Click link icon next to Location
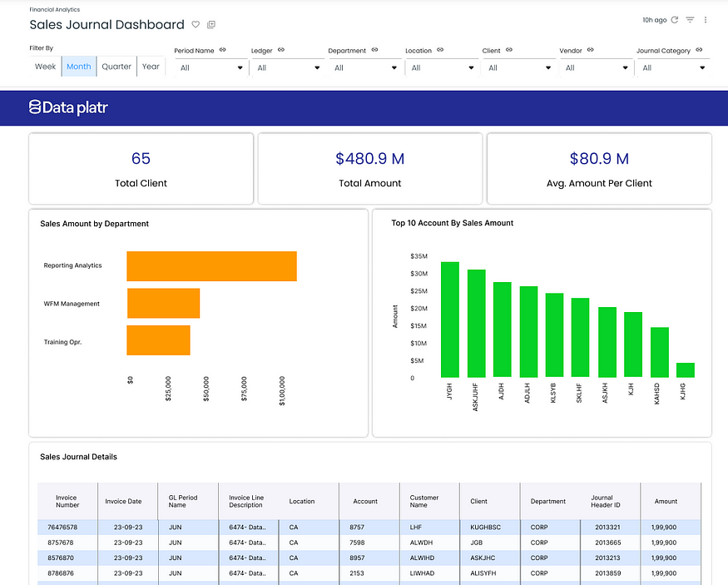The image size is (728, 585). [x=440, y=50]
